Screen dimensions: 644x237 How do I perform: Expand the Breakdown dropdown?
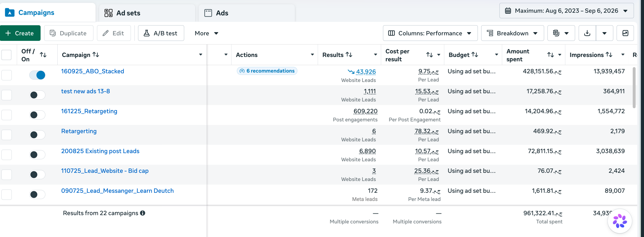click(x=512, y=33)
